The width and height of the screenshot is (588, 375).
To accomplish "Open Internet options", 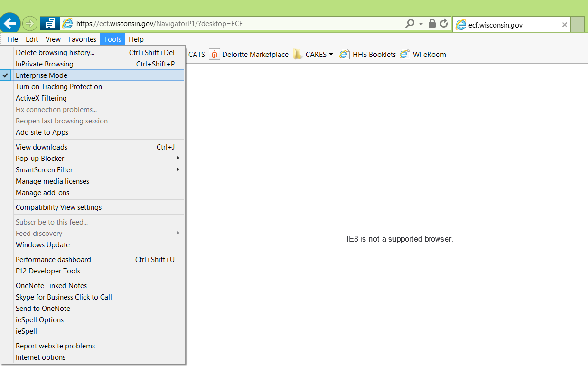I will pos(40,357).
